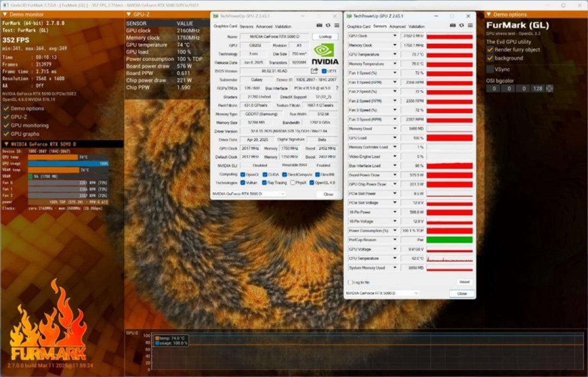
Task: Disable Render furry object
Action: coord(490,50)
